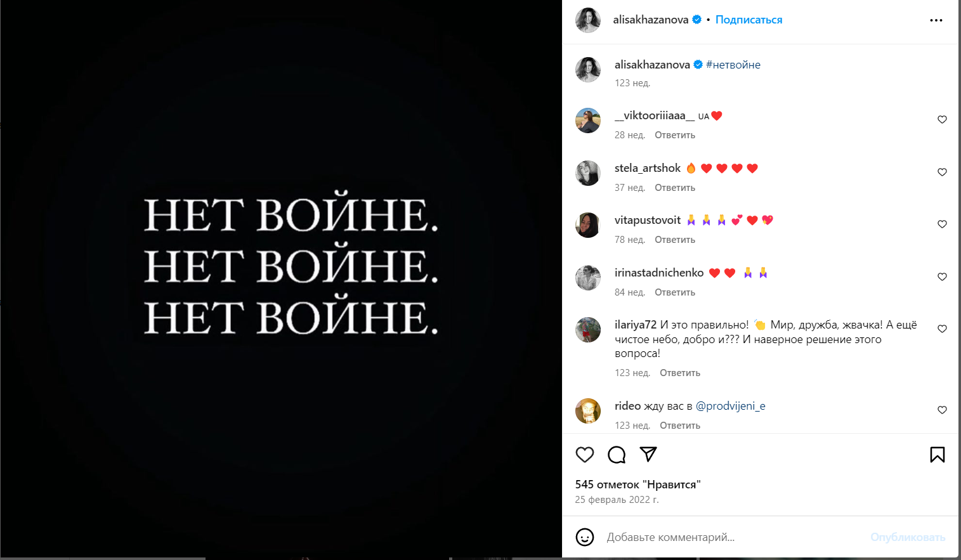Open the @prodvijeni_e mention link

pyautogui.click(x=731, y=406)
